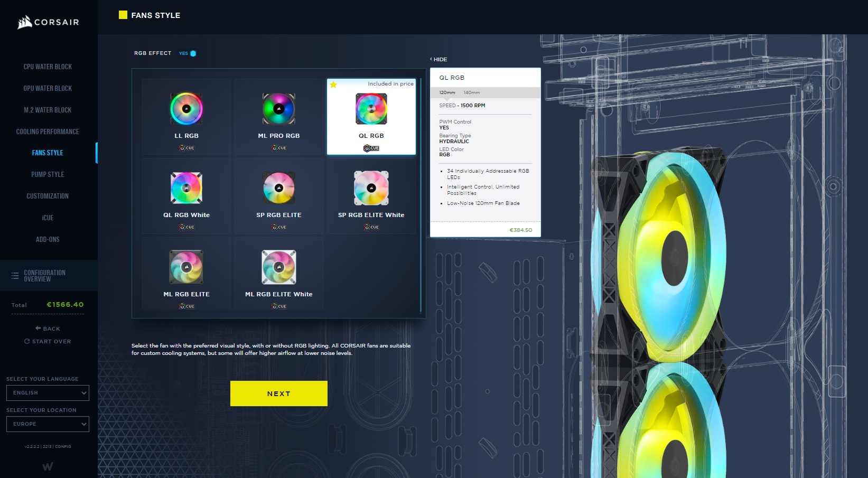Click iCUE badge under ML RGB ELITE
The image size is (868, 478).
[x=186, y=306]
